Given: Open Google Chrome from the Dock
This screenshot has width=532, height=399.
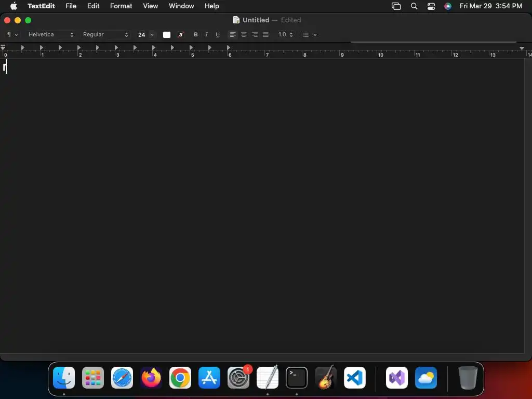Looking at the screenshot, I should pos(180,378).
